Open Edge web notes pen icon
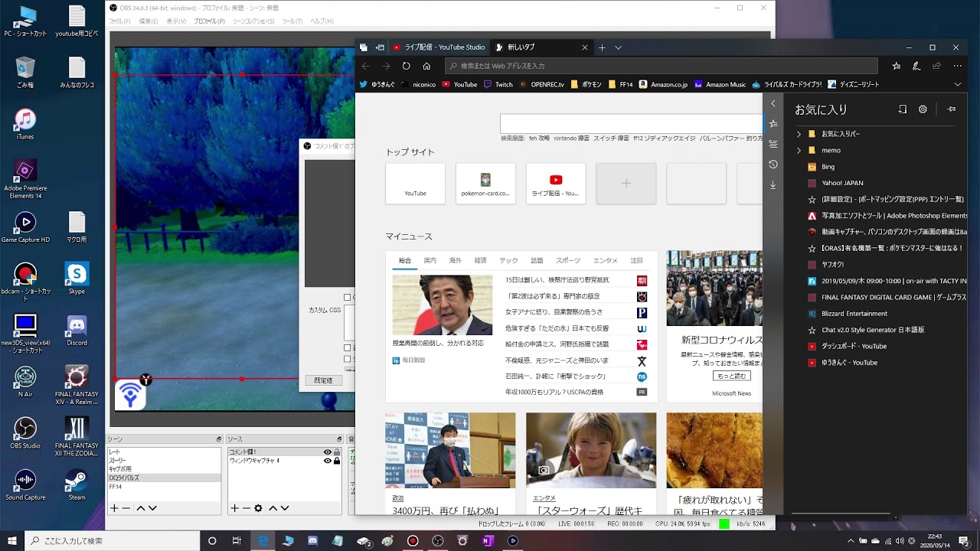This screenshot has width=980, height=551. (x=916, y=66)
